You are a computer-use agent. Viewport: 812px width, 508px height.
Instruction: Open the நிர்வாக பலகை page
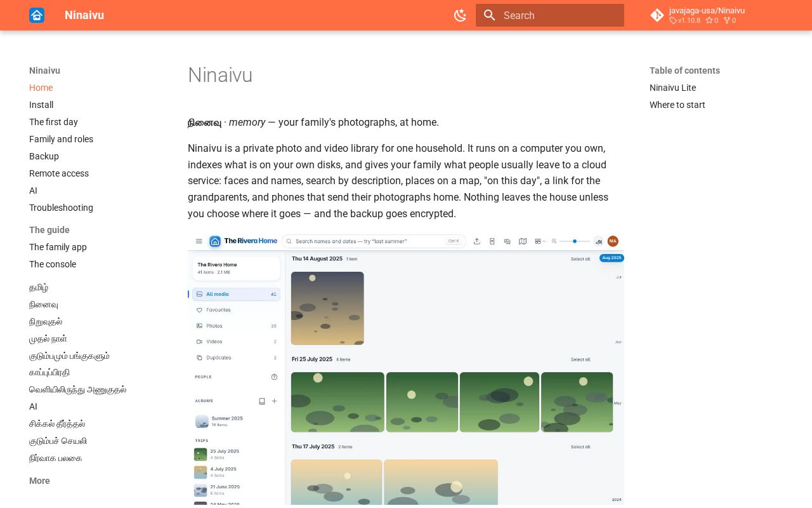click(x=55, y=458)
